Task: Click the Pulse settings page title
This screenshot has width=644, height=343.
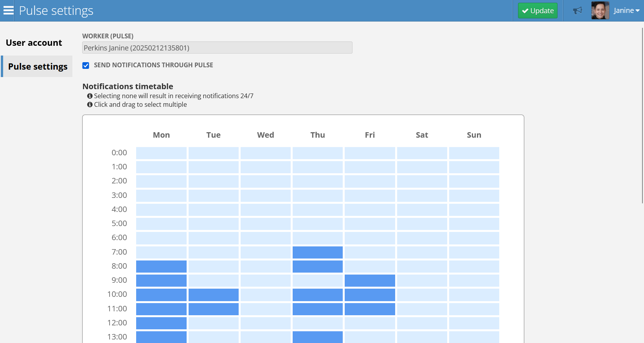Action: [x=56, y=11]
